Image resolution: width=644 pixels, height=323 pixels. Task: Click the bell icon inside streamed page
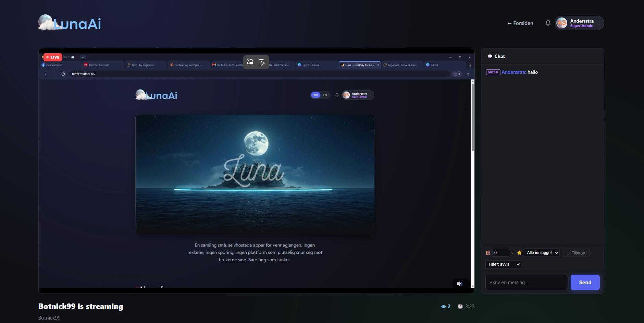[x=337, y=95]
